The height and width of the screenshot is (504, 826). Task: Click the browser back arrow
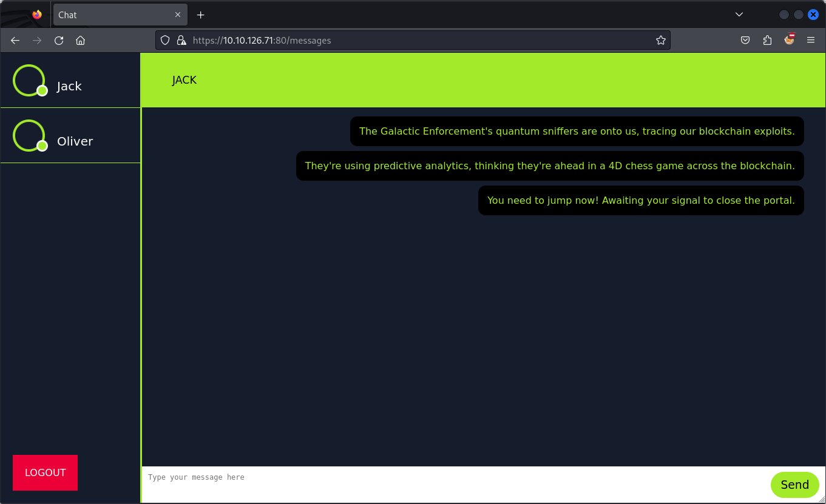pyautogui.click(x=15, y=41)
